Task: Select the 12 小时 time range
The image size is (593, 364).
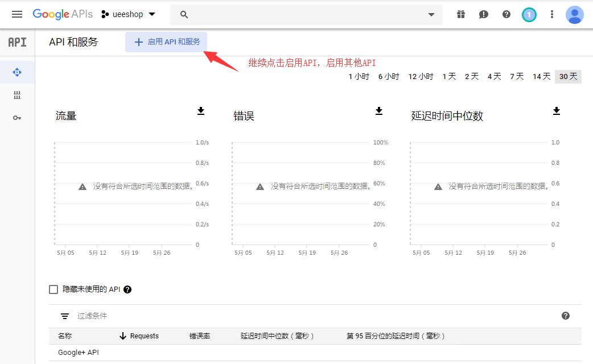Action: coord(421,76)
